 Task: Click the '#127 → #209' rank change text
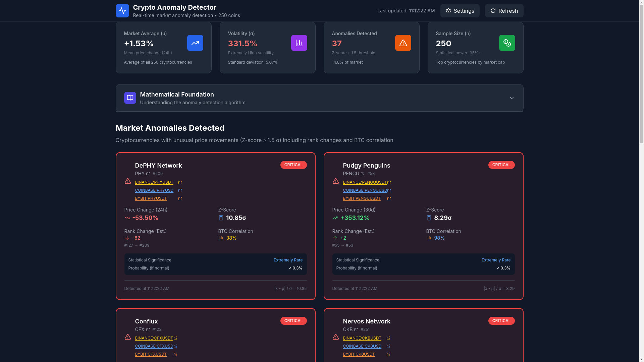point(137,245)
